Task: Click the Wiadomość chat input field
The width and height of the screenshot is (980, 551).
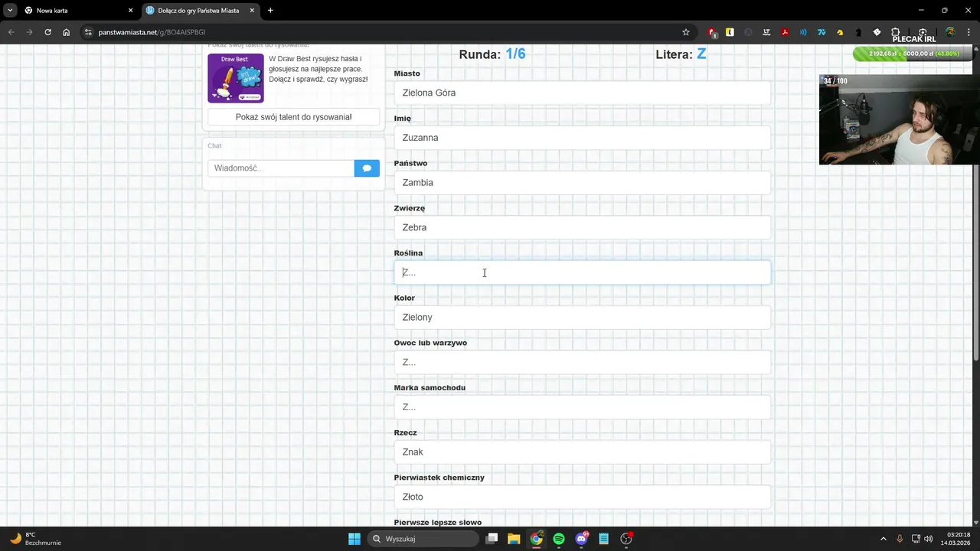Action: pos(281,168)
